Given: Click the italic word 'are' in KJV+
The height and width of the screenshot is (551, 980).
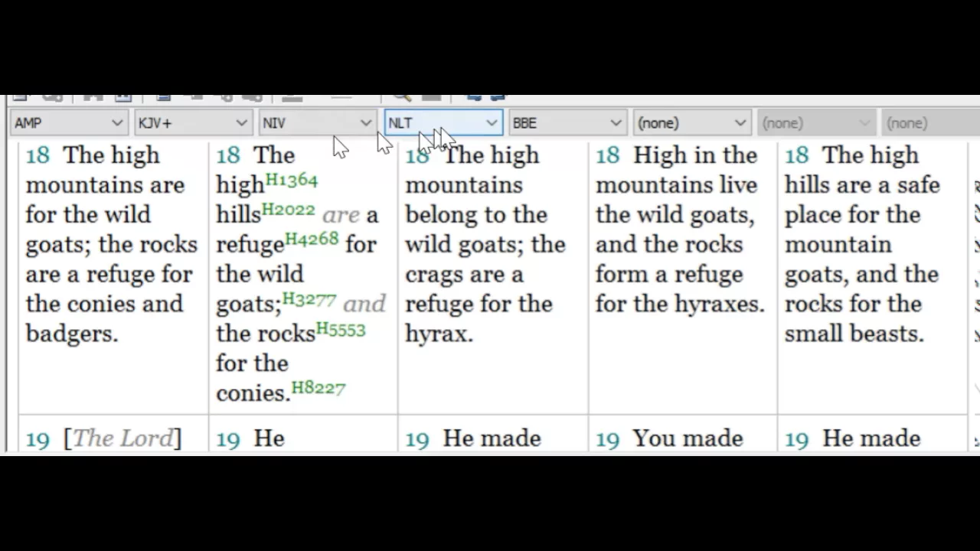Looking at the screenshot, I should 341,215.
